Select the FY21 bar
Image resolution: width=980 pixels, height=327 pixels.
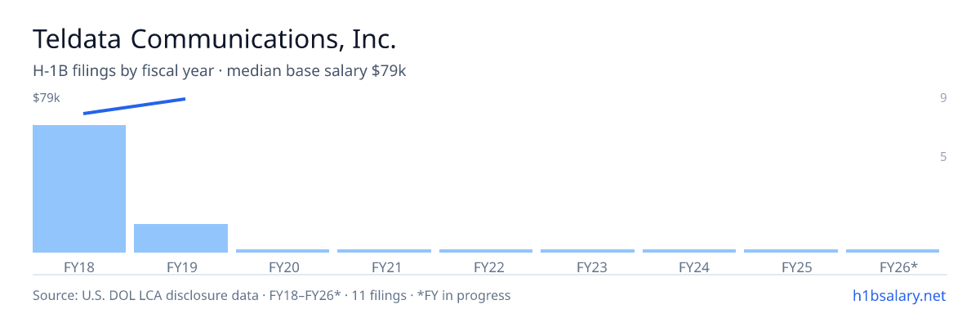pos(384,251)
